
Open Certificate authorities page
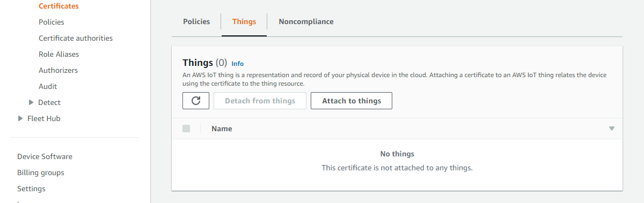point(76,38)
